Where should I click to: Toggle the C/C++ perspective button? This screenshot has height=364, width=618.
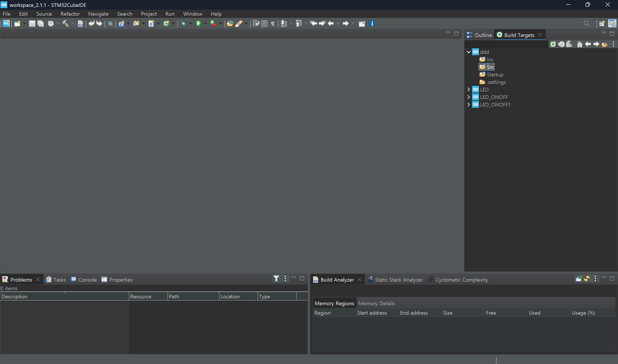(x=612, y=24)
